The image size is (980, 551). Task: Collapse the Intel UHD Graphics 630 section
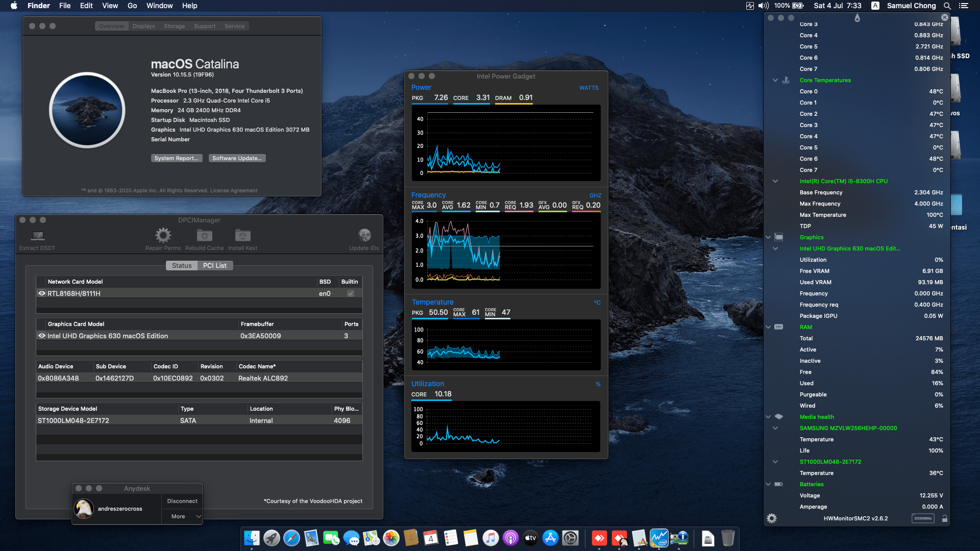point(775,248)
